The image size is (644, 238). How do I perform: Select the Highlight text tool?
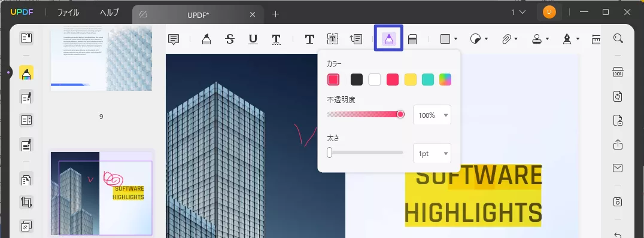click(x=206, y=39)
